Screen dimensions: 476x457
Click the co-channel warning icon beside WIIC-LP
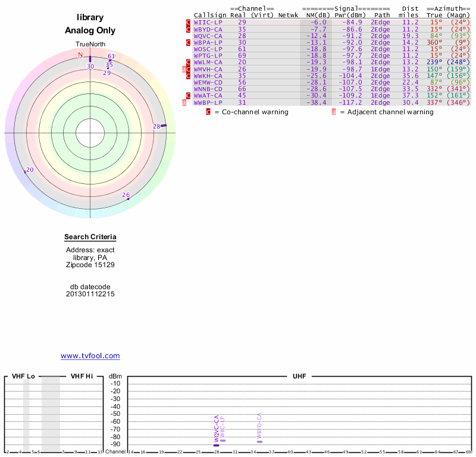coord(189,22)
